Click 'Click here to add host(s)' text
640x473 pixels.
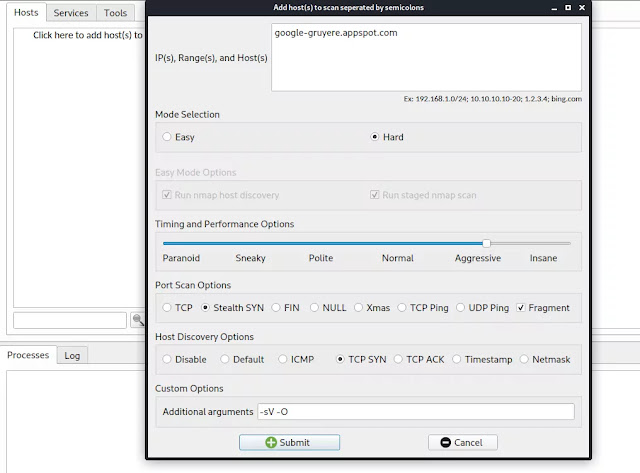click(x=88, y=35)
